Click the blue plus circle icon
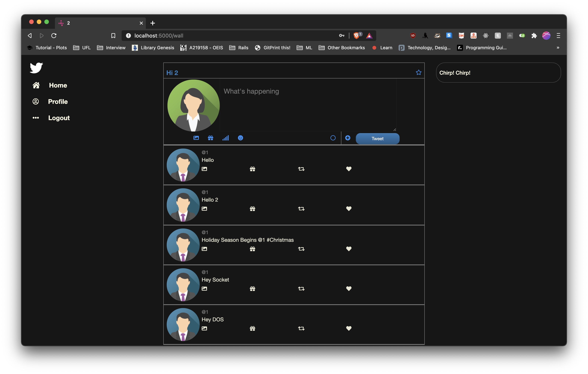Image resolution: width=588 pixels, height=374 pixels. click(x=348, y=138)
